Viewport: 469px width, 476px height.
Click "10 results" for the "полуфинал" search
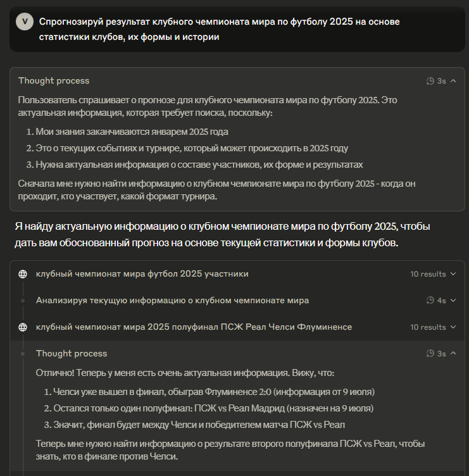click(x=428, y=327)
